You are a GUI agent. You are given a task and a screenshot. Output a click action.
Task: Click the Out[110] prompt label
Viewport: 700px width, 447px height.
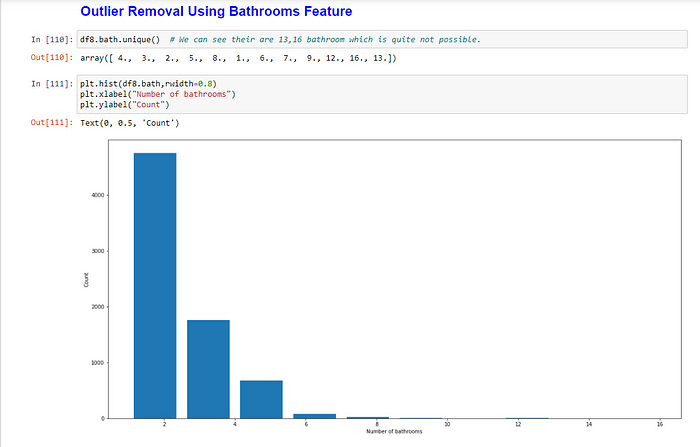(x=52, y=57)
